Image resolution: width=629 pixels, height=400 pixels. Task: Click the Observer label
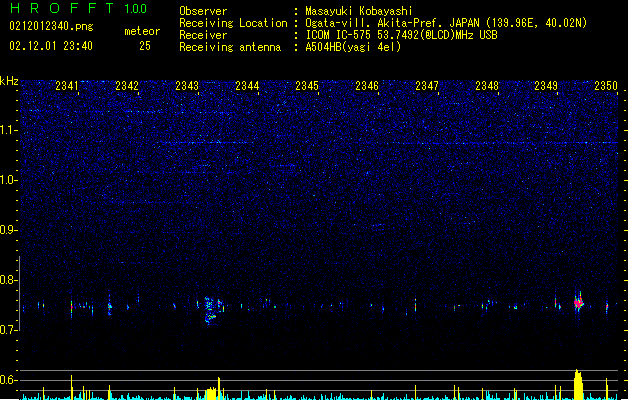tap(203, 11)
